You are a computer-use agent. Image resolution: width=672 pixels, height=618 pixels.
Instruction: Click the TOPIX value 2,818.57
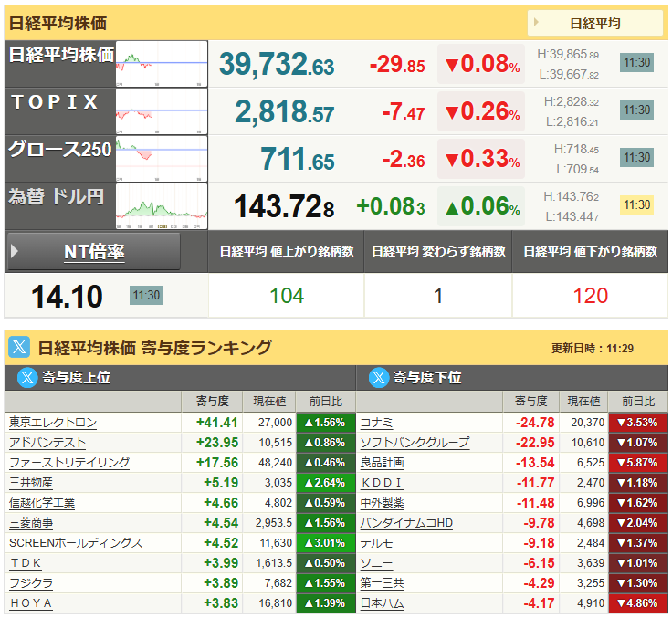click(x=285, y=112)
